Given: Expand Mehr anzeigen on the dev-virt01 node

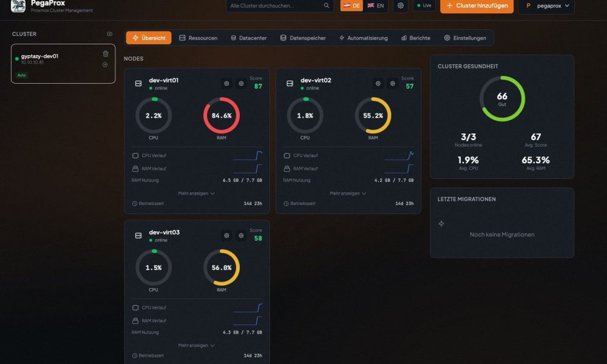Looking at the screenshot, I should [x=197, y=194].
